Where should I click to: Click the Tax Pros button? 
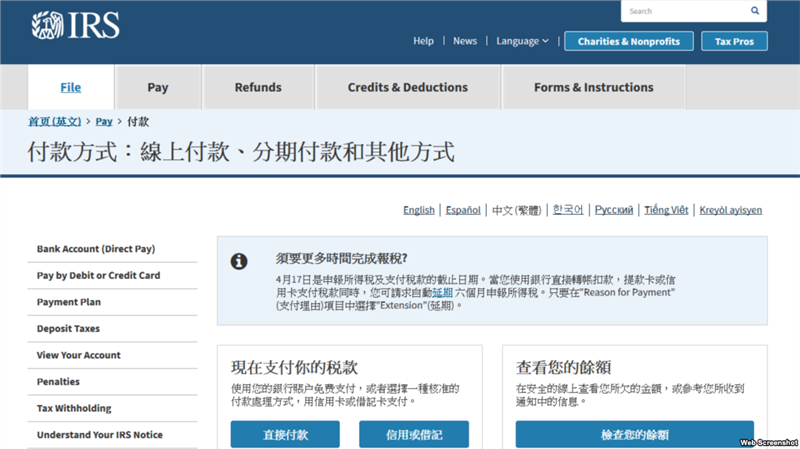point(734,41)
